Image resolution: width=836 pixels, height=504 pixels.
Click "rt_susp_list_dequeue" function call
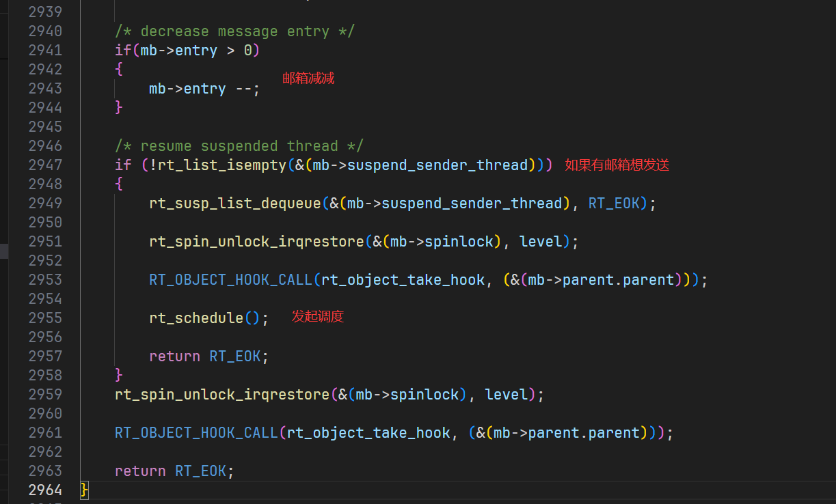click(x=235, y=204)
